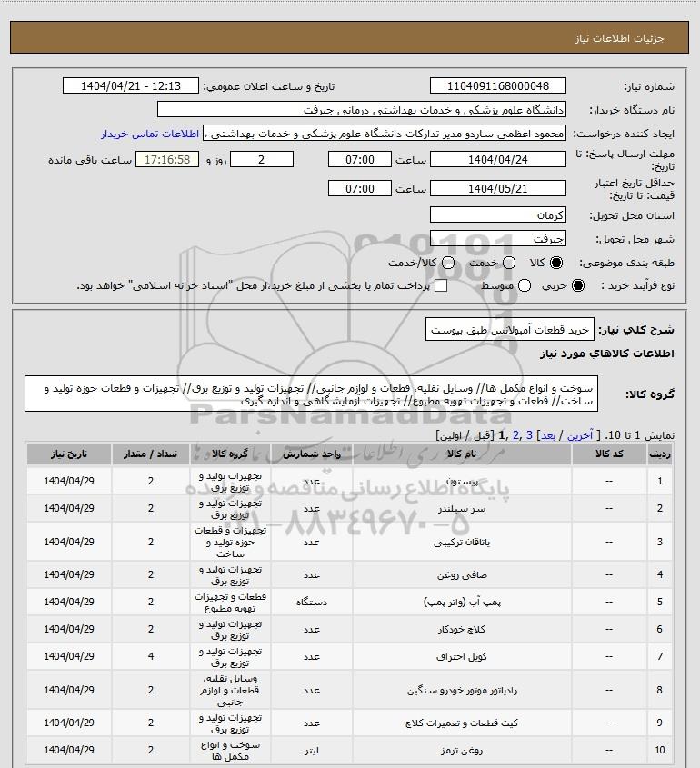The height and width of the screenshot is (768, 700).
Task: Click the ردیف column header
Action: [x=660, y=454]
